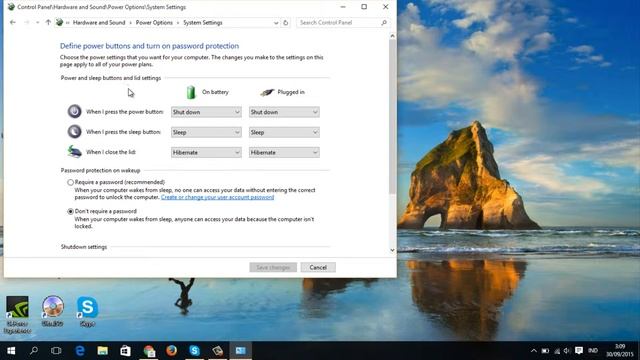Navigate to Hardware and Sound breadcrumb
The height and width of the screenshot is (360, 640).
[99, 22]
